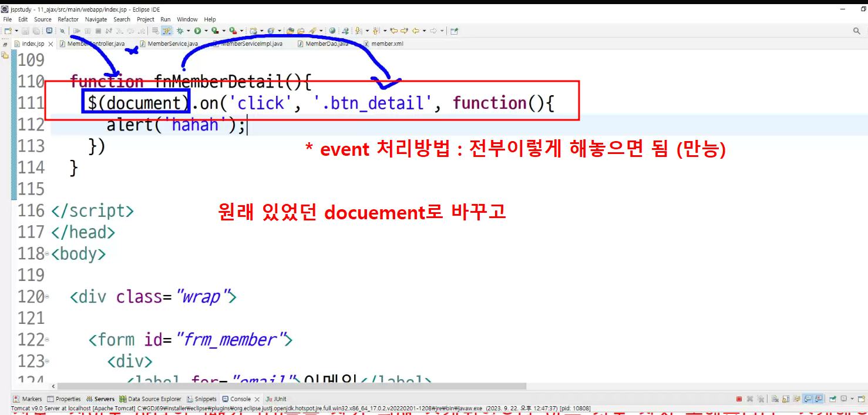Open the Run menu
This screenshot has width=868, height=415.
tap(166, 19)
